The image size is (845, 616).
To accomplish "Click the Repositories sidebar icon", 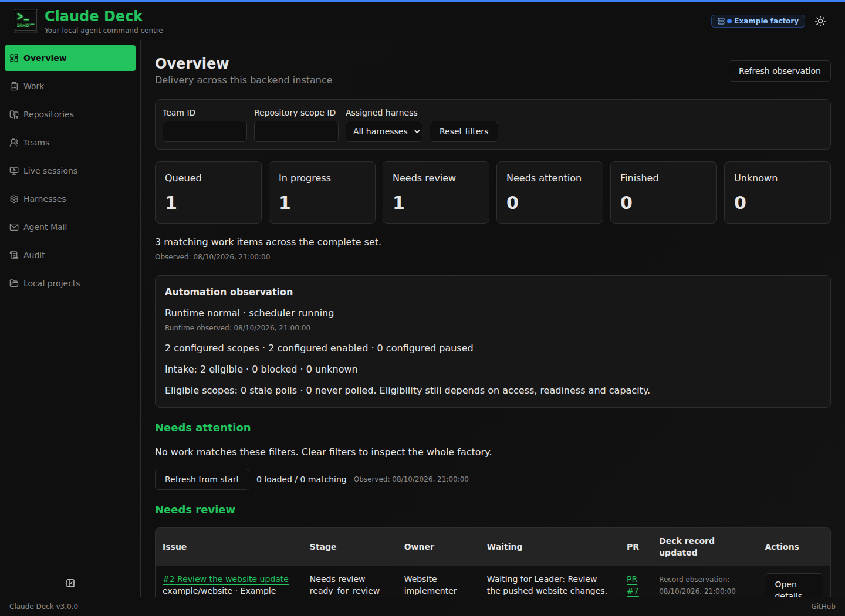I will tap(14, 114).
